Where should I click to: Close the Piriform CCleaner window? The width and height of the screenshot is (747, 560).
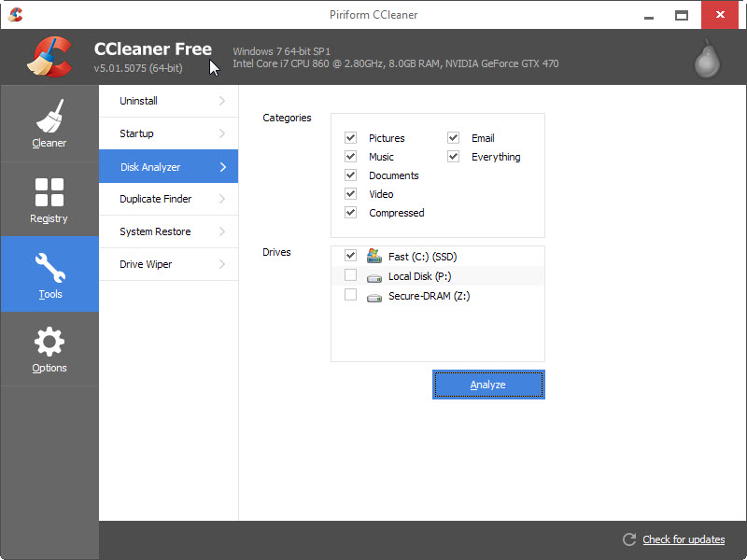click(x=720, y=15)
